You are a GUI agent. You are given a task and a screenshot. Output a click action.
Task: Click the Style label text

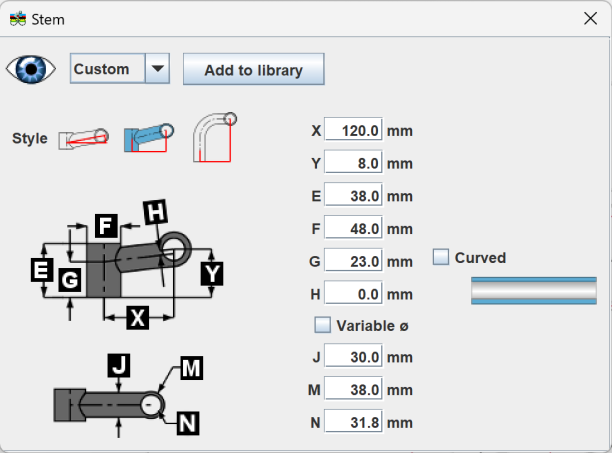point(30,139)
